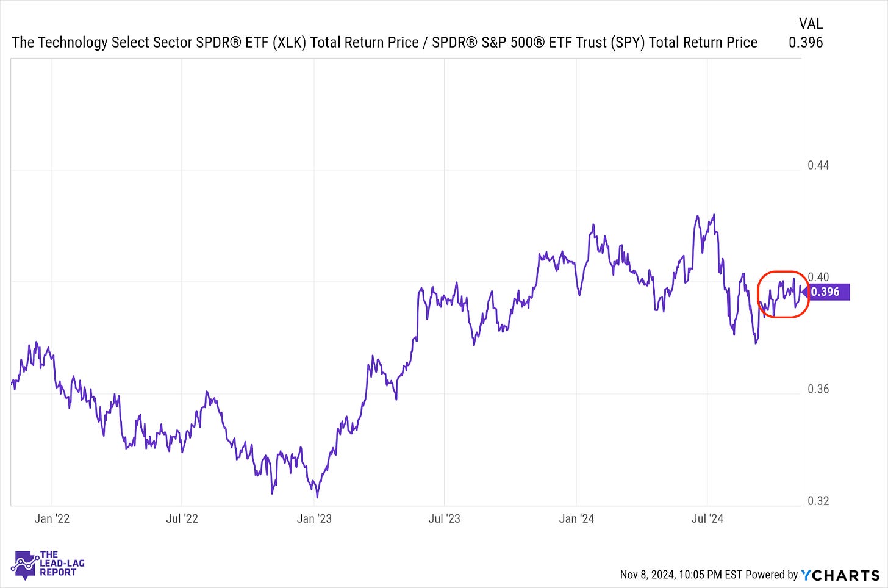Image resolution: width=888 pixels, height=588 pixels.
Task: Click the Jan '23 x-axis label
Action: [314, 519]
